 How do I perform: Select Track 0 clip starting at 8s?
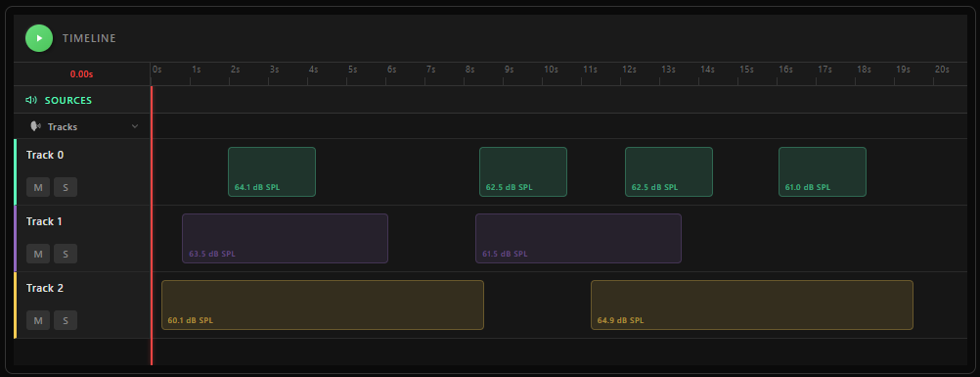pos(523,171)
